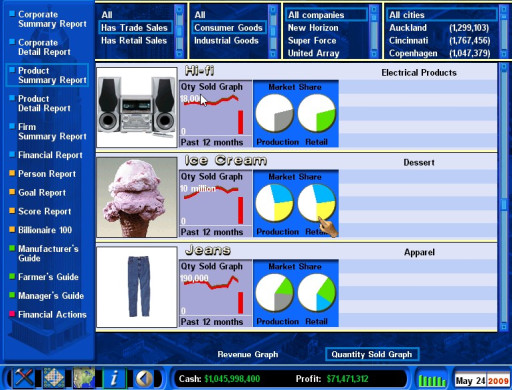The height and width of the screenshot is (390, 512).
Task: Open the hammer and wrench build tool
Action: pos(23,378)
